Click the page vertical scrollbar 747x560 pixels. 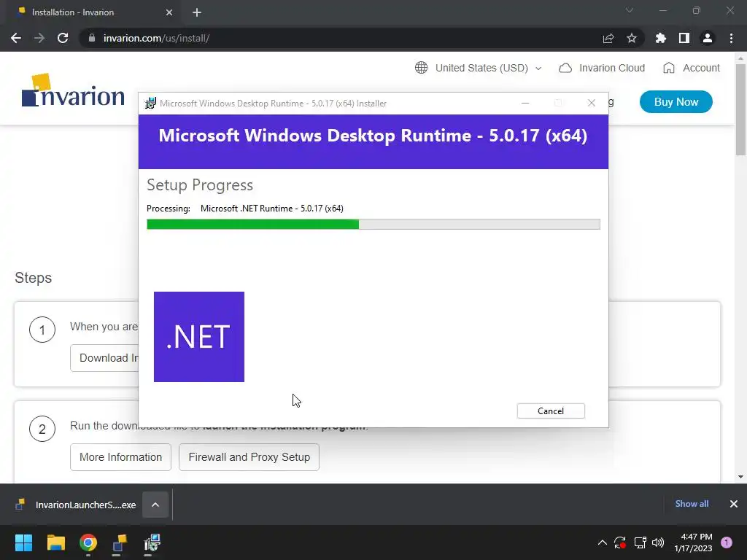740,109
